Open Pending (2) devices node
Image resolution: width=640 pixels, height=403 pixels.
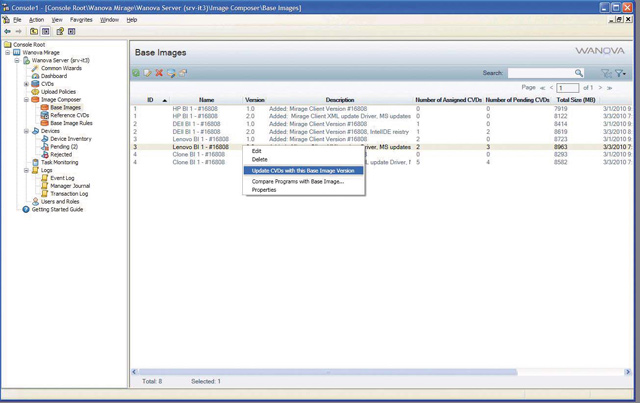pyautogui.click(x=64, y=147)
